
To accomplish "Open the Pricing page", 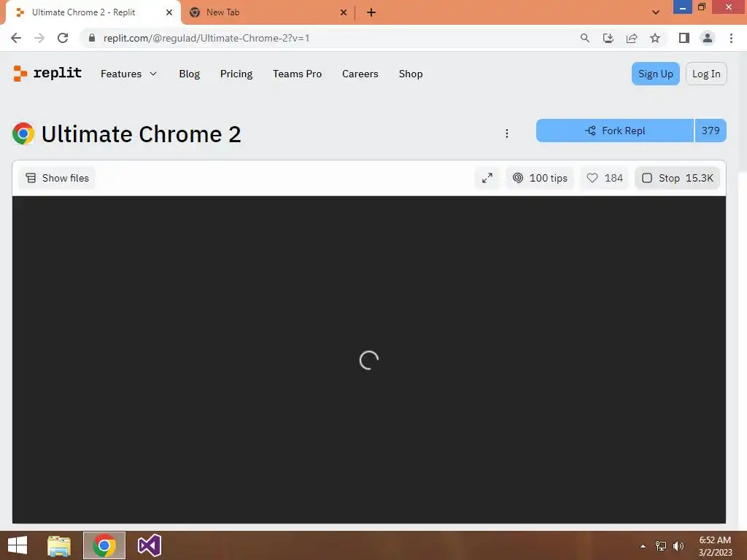I will click(x=236, y=74).
